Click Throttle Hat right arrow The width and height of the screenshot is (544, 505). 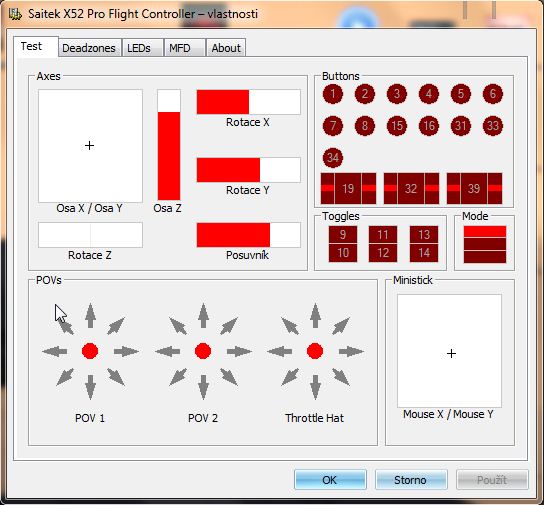351,351
